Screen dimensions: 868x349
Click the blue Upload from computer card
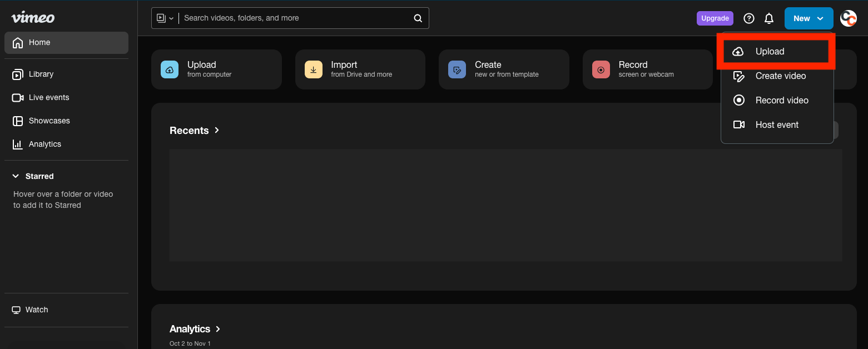click(216, 69)
